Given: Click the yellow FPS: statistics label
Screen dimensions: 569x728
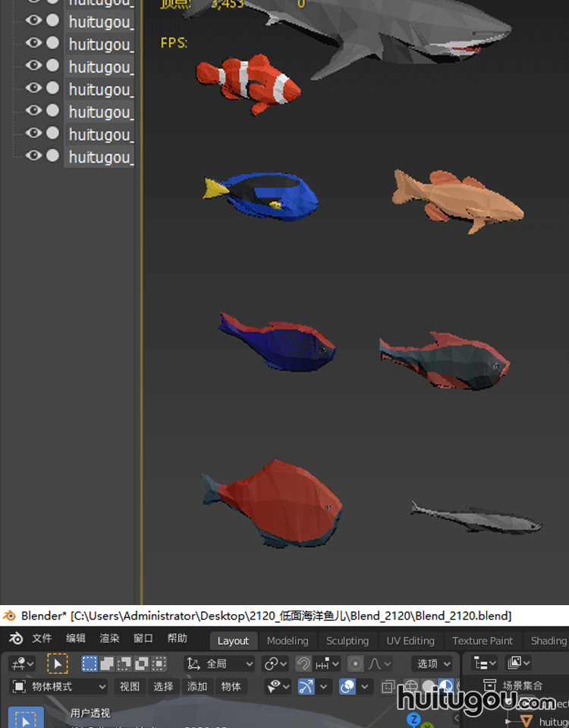Looking at the screenshot, I should pyautogui.click(x=174, y=42).
